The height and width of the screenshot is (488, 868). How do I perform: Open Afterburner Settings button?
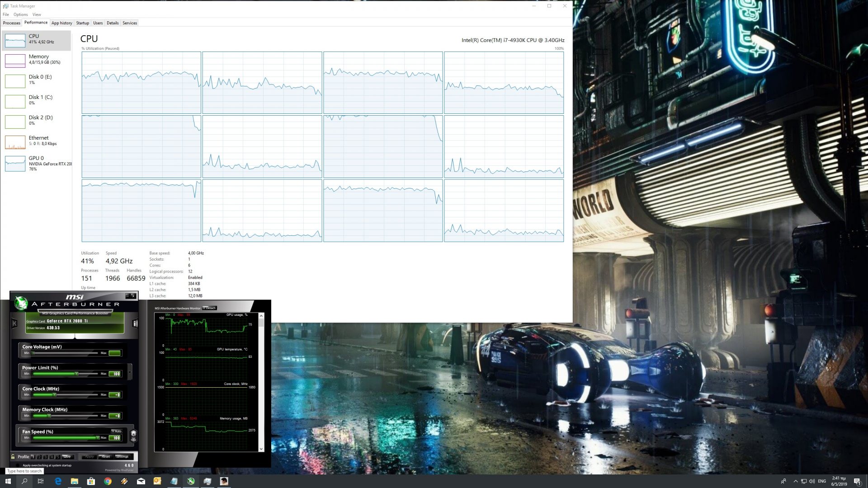pos(122,457)
